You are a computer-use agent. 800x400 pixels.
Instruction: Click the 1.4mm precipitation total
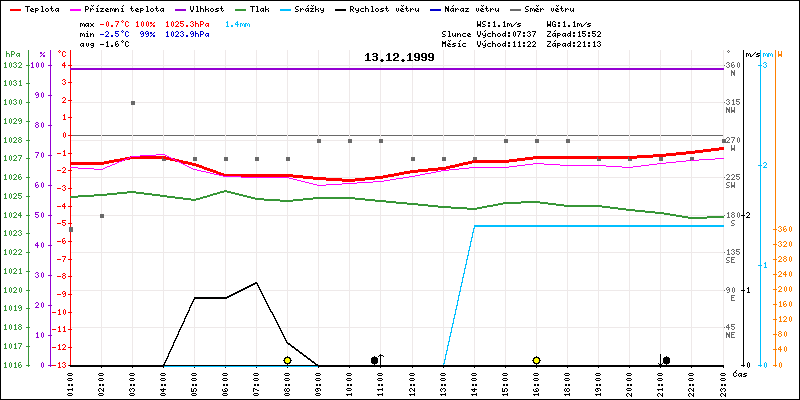tap(238, 22)
